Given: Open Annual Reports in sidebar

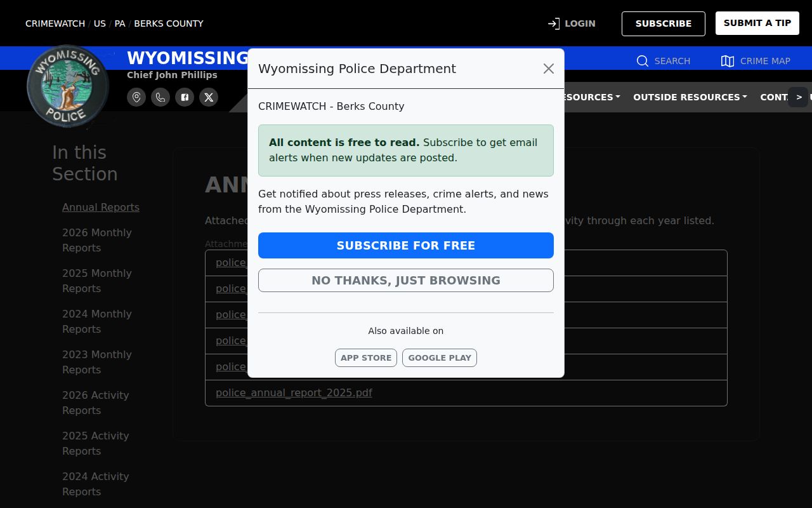Looking at the screenshot, I should tap(101, 207).
